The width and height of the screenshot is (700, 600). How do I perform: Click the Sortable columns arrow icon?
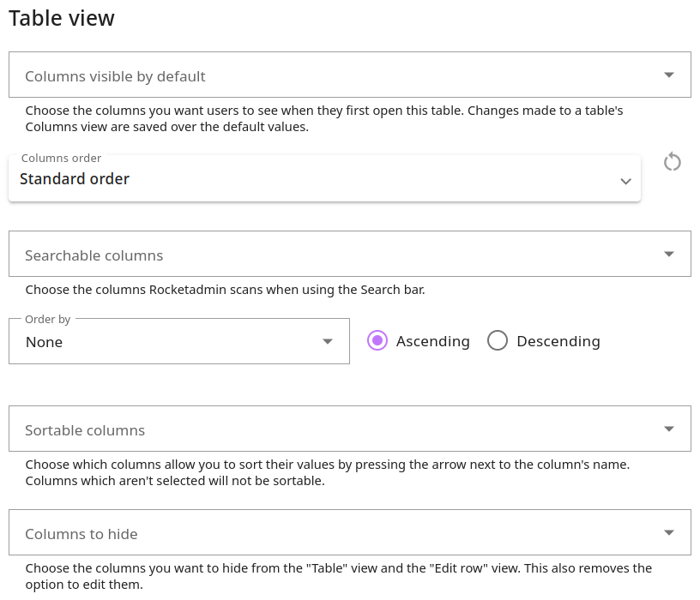pyautogui.click(x=669, y=429)
